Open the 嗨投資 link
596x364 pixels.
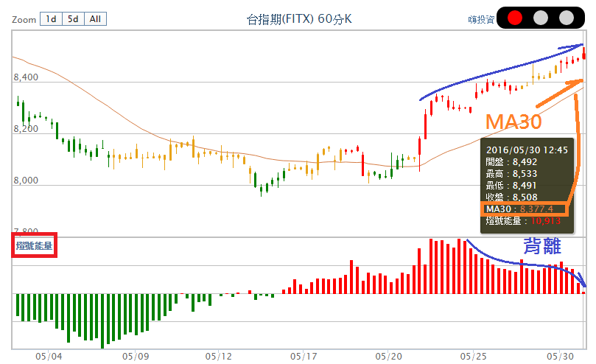point(480,20)
